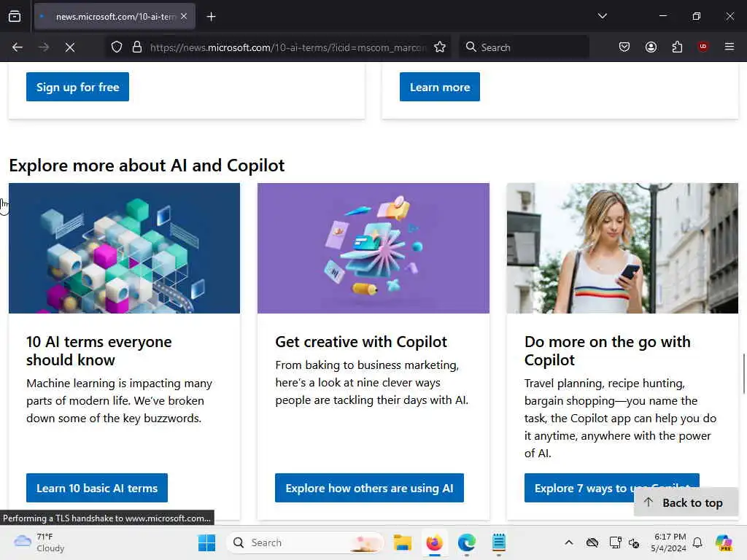Open the Windows Start menu

click(x=206, y=542)
